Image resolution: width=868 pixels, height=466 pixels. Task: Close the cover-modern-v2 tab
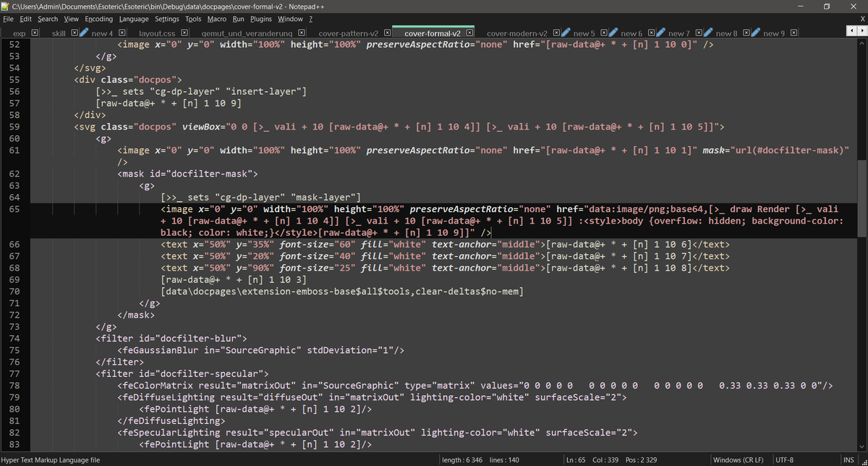pos(556,33)
